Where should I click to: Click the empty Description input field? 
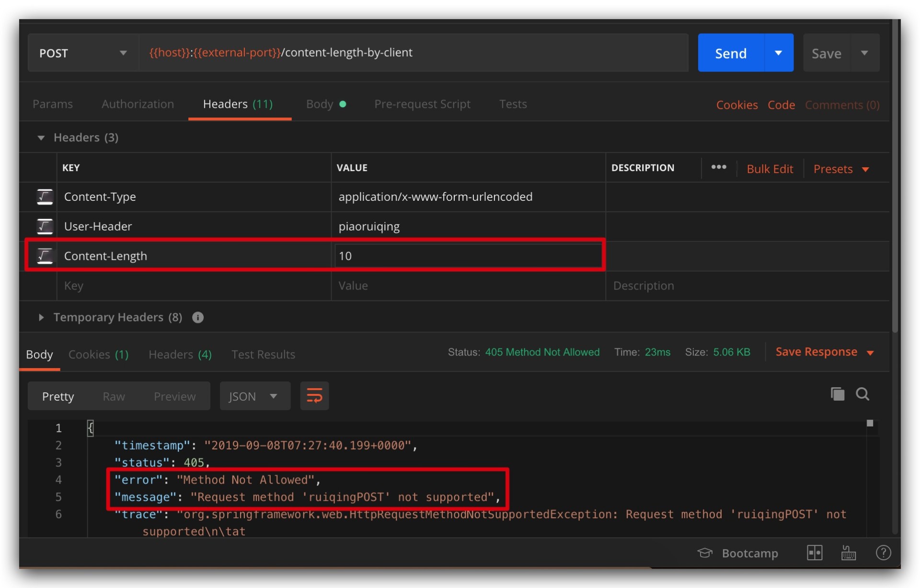coord(747,286)
